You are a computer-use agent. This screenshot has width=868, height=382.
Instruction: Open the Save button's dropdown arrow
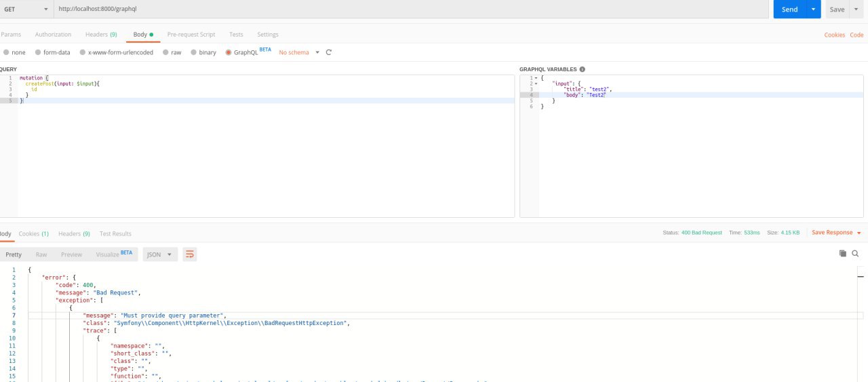coord(856,9)
